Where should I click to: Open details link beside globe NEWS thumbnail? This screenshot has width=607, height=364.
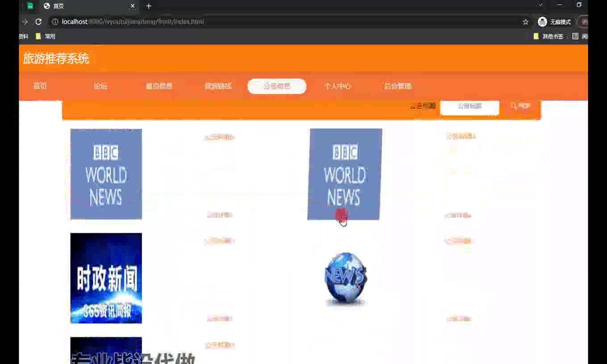[459, 319]
